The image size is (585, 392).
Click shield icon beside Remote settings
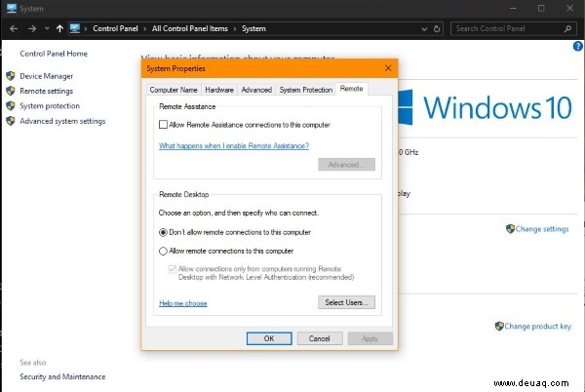click(x=11, y=91)
